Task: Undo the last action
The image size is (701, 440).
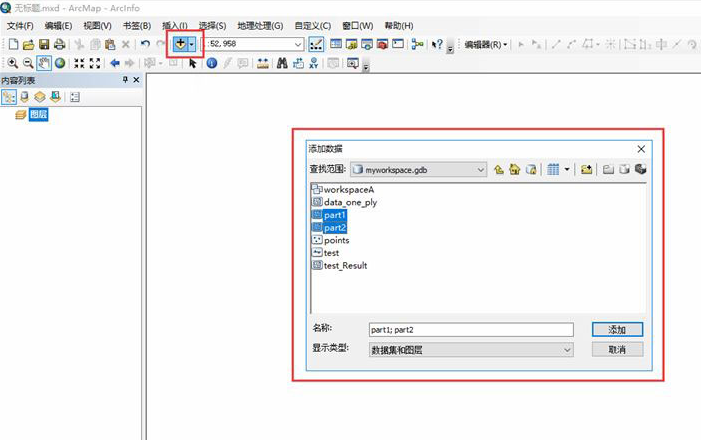Action: [x=145, y=44]
